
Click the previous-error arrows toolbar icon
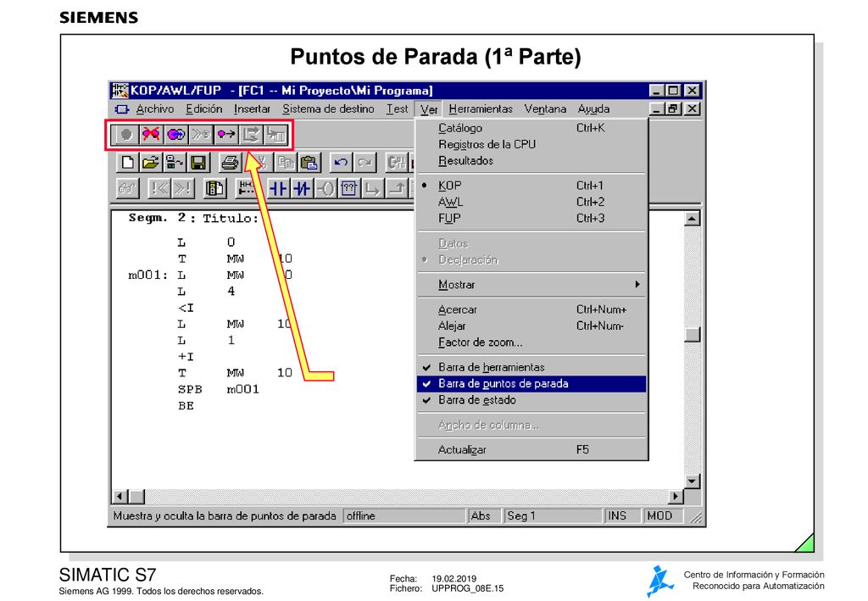point(159,189)
